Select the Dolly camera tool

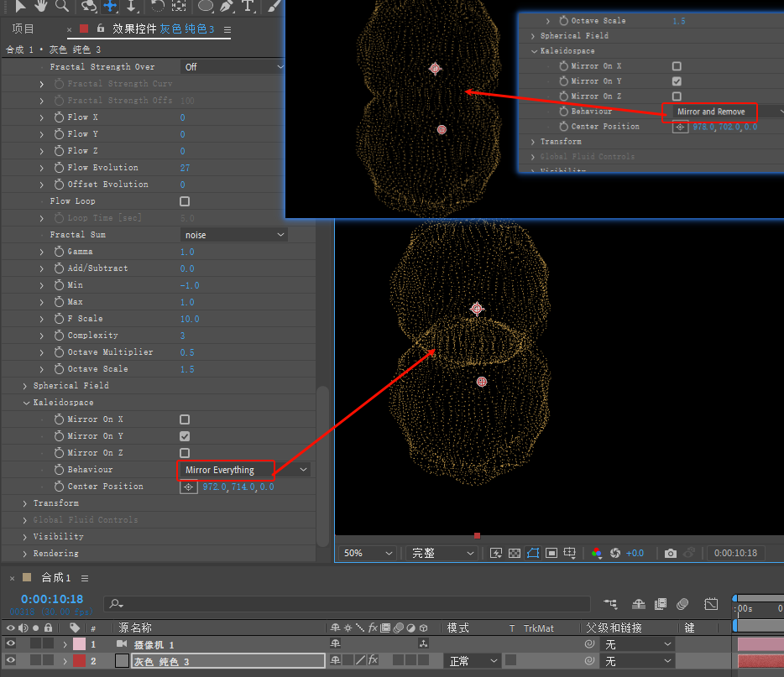(131, 6)
